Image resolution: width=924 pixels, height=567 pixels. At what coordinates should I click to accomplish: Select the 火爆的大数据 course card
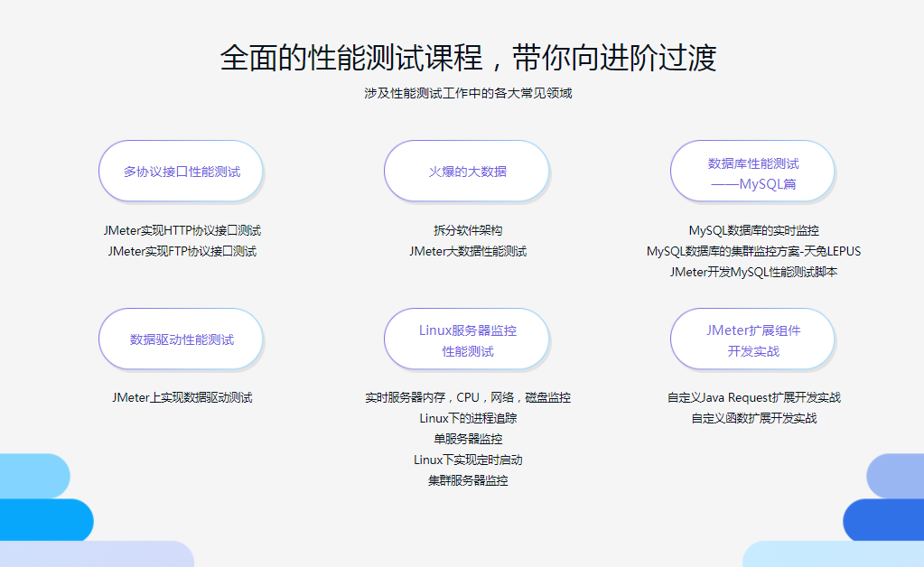[x=467, y=171]
